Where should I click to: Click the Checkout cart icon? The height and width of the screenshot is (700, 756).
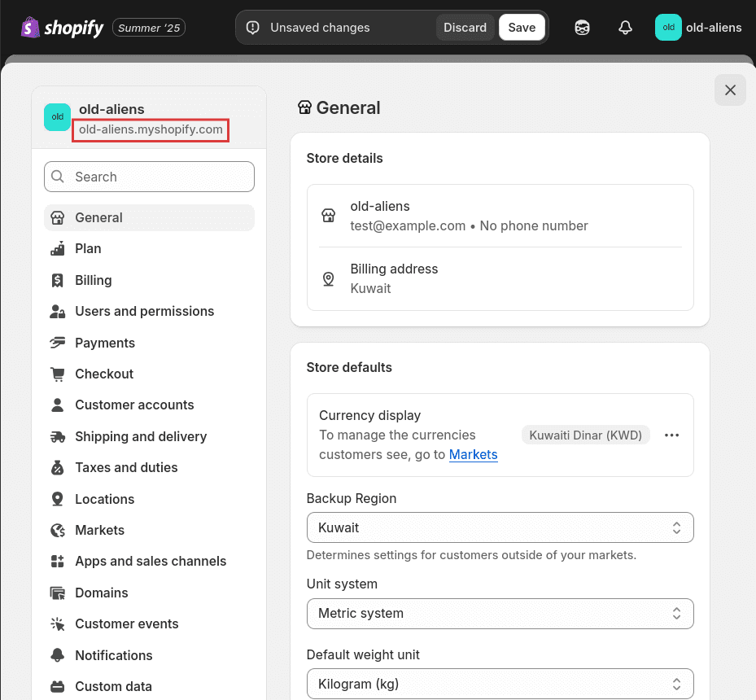click(58, 374)
